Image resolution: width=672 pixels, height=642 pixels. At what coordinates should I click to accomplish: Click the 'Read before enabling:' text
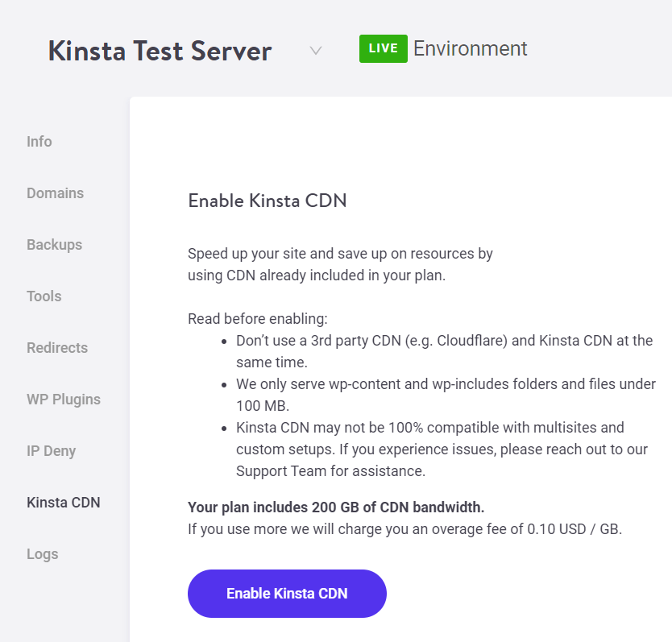258,319
